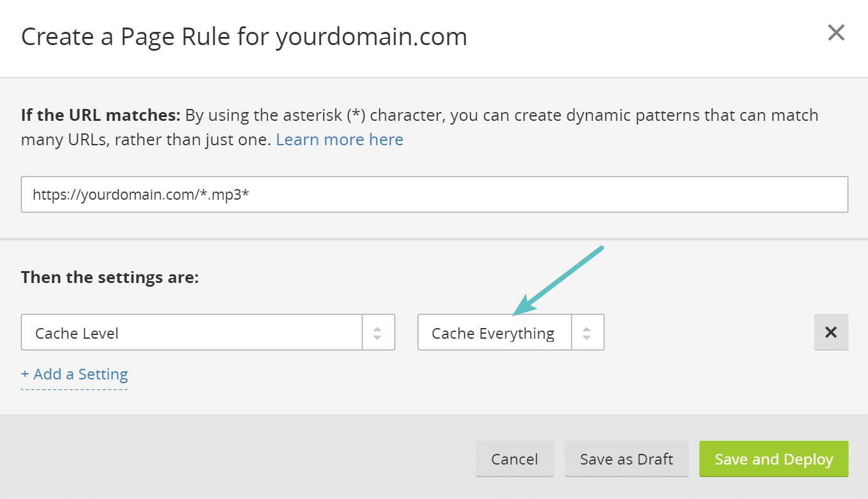Click the X beside the setting row
Image resolution: width=868 pixels, height=499 pixels.
[x=831, y=332]
